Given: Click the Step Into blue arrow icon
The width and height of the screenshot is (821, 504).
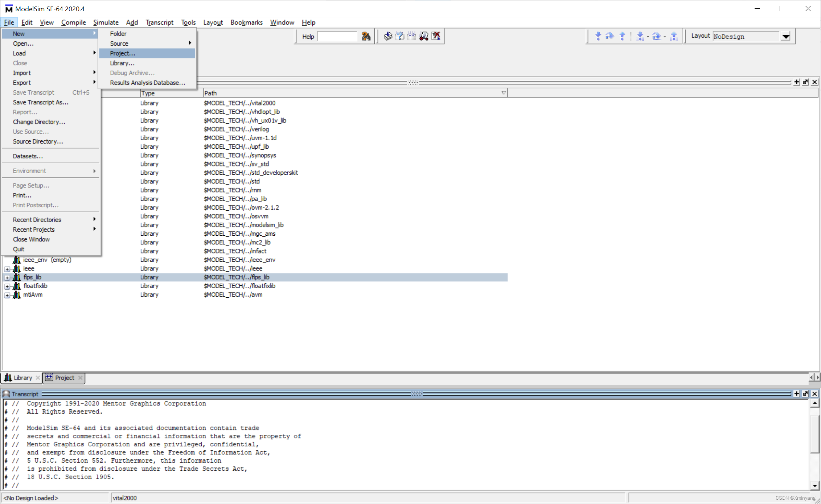Looking at the screenshot, I should point(598,36).
